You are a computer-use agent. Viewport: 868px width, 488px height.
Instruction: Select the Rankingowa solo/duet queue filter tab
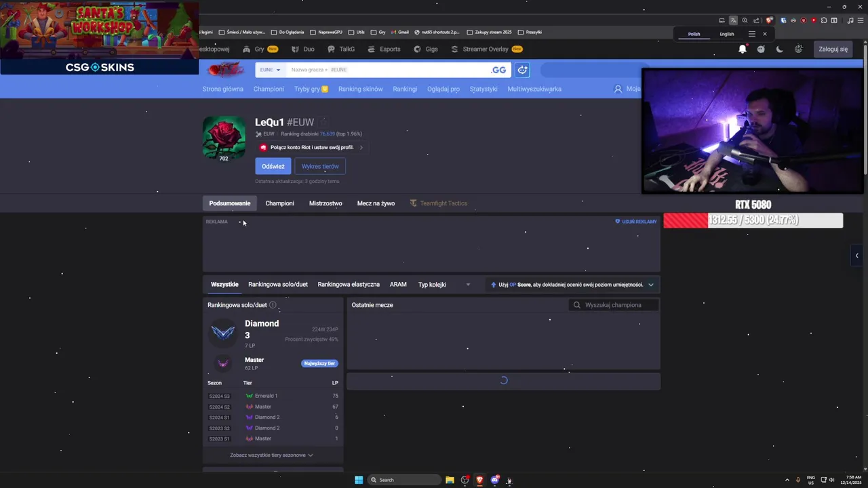[x=278, y=285]
